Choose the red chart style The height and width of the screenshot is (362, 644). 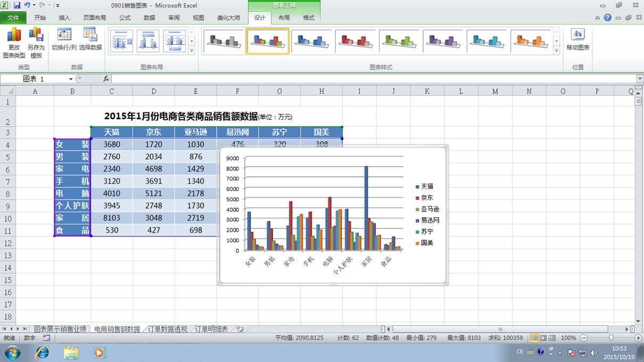356,41
